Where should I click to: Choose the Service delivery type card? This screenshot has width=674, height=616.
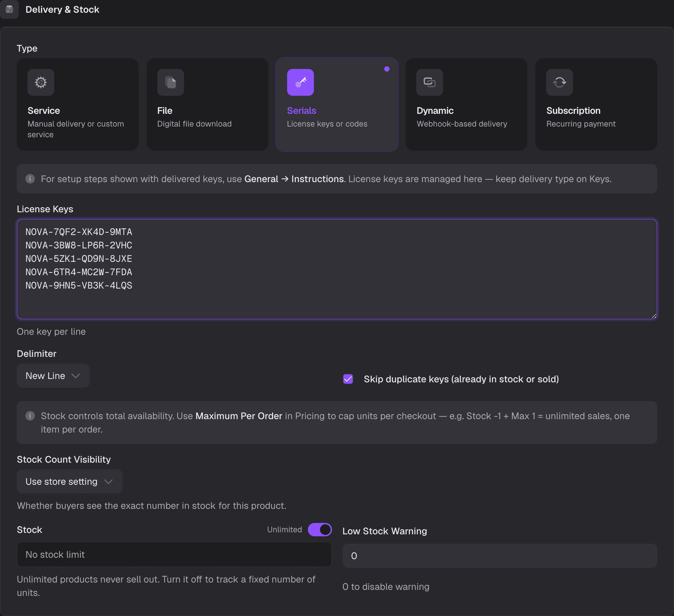pos(78,104)
